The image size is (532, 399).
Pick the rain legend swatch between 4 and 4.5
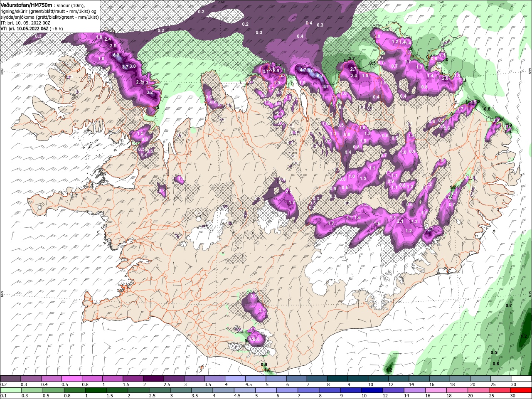224,390
